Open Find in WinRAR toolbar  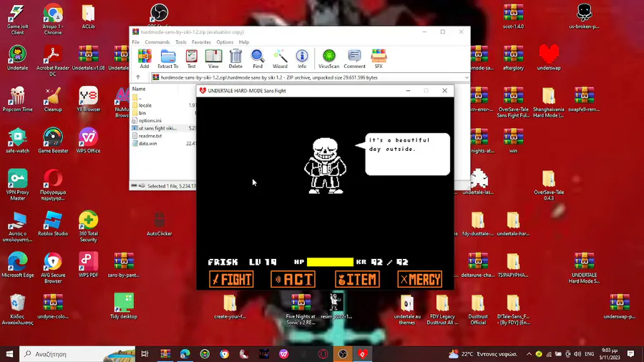[x=258, y=59]
